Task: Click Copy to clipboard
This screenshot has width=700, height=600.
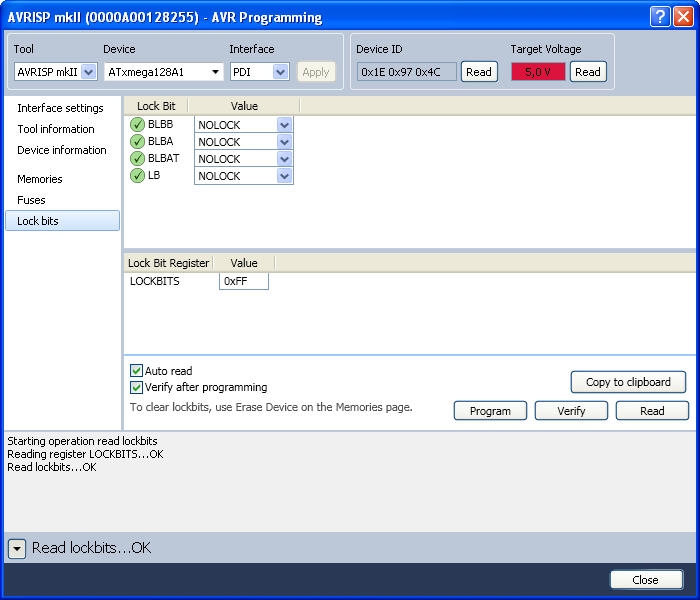Action: click(x=628, y=382)
